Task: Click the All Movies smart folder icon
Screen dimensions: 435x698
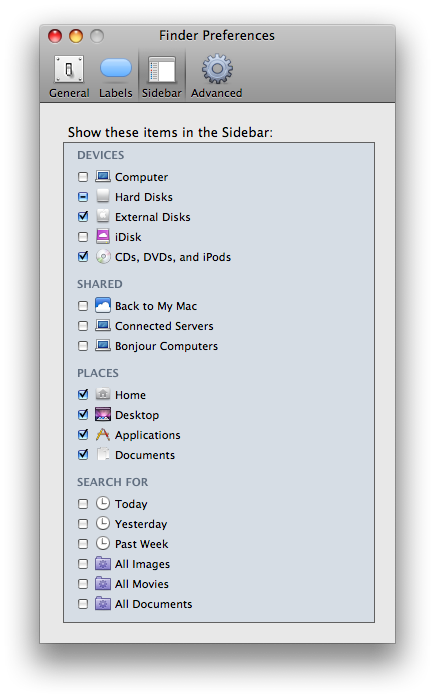Action: pos(103,584)
